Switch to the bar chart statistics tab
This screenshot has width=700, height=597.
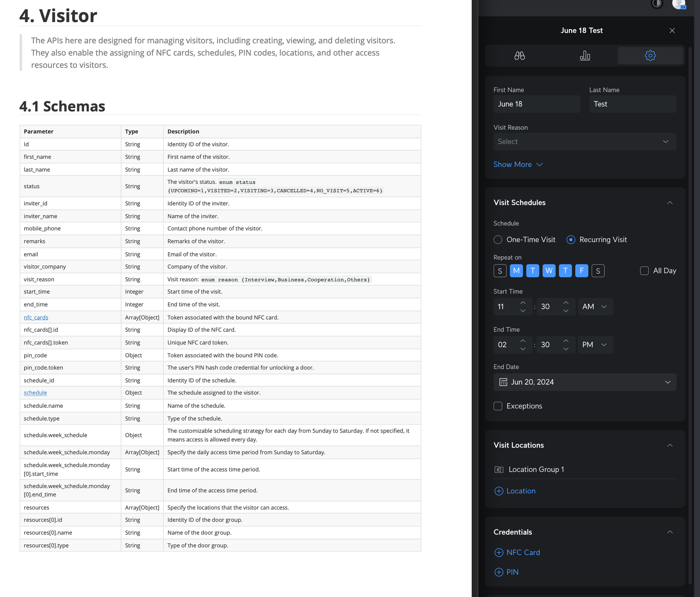tap(585, 56)
